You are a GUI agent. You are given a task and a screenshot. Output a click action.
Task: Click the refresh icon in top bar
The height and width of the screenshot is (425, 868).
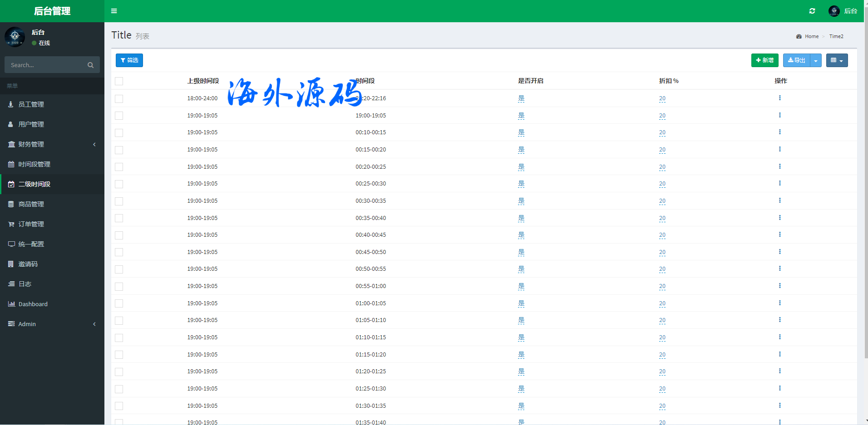coord(812,11)
